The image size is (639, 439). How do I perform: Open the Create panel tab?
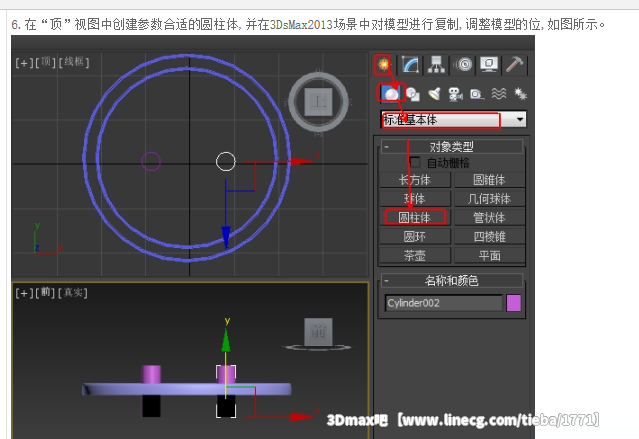click(383, 64)
